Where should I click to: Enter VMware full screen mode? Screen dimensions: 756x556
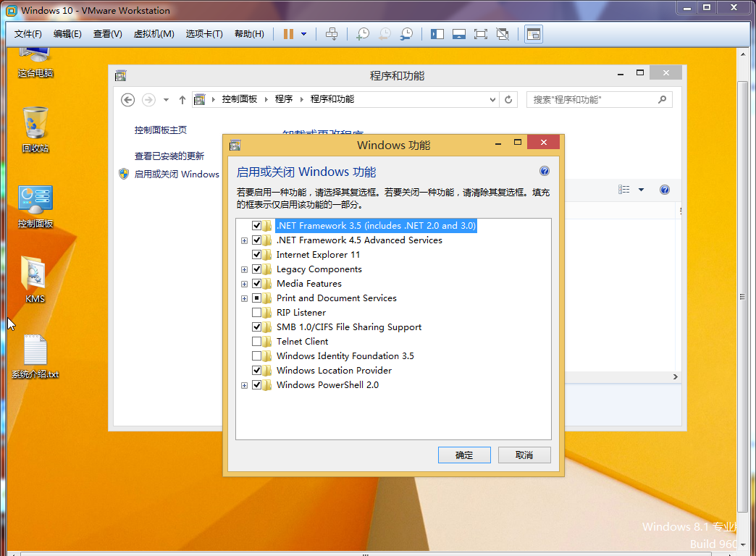480,34
